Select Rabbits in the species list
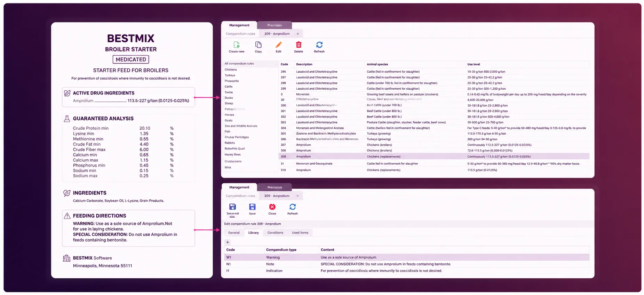 point(230,143)
